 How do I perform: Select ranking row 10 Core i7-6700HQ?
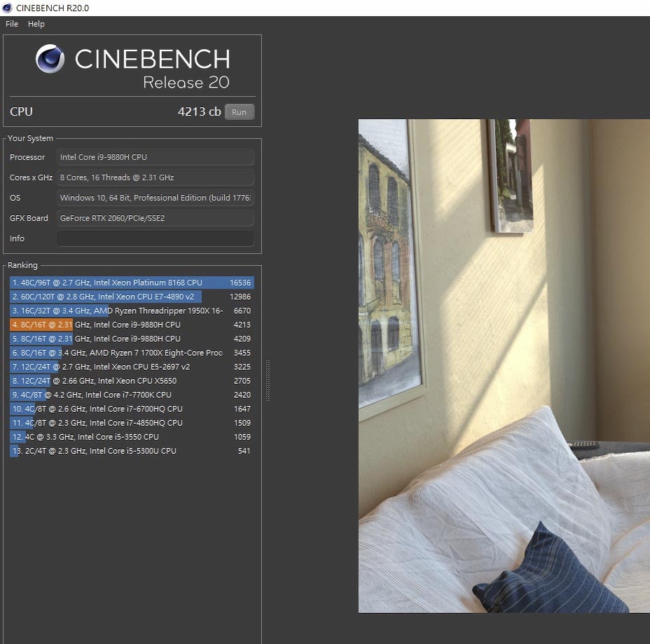click(132, 409)
